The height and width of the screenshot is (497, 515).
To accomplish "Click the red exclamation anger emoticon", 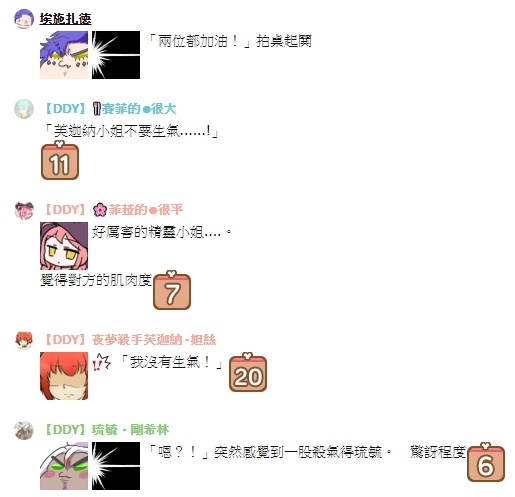I will tap(101, 363).
